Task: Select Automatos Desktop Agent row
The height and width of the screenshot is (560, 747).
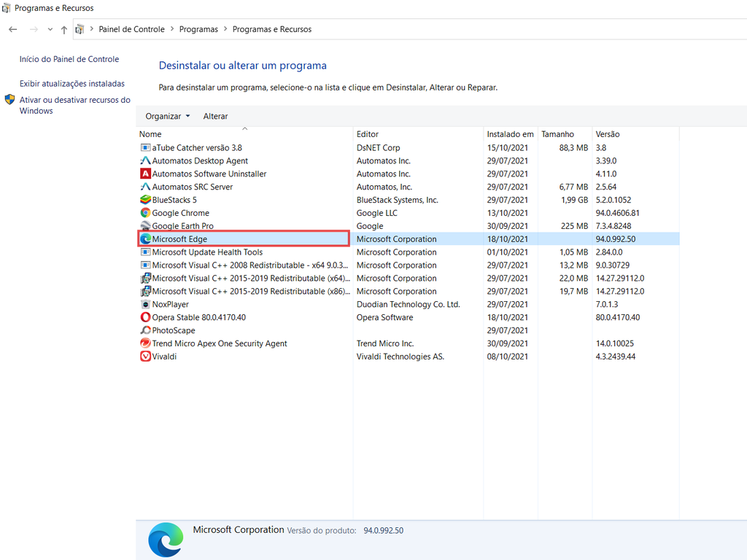Action: point(409,160)
